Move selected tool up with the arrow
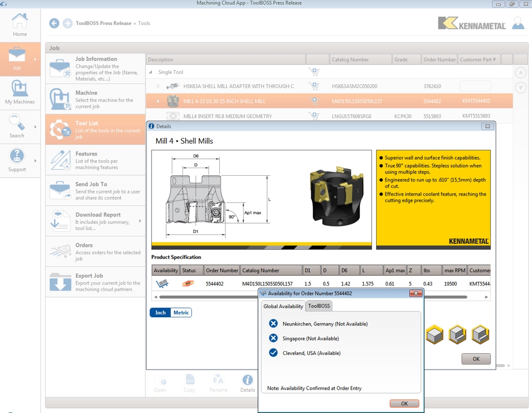532x413 pixels. (x=521, y=72)
